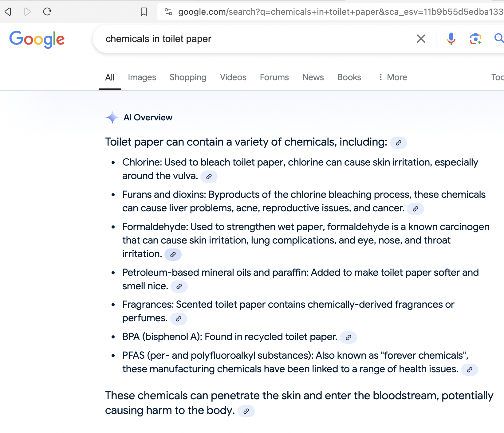Open source link after Fragrances bullet

tap(179, 319)
